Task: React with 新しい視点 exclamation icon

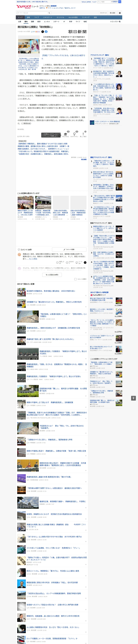Action: pyautogui.click(x=83, y=134)
